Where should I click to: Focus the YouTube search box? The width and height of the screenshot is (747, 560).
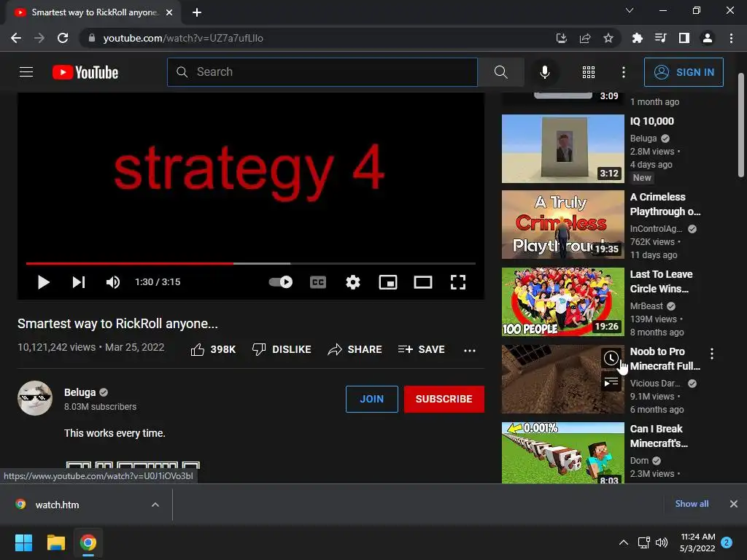pyautogui.click(x=322, y=72)
